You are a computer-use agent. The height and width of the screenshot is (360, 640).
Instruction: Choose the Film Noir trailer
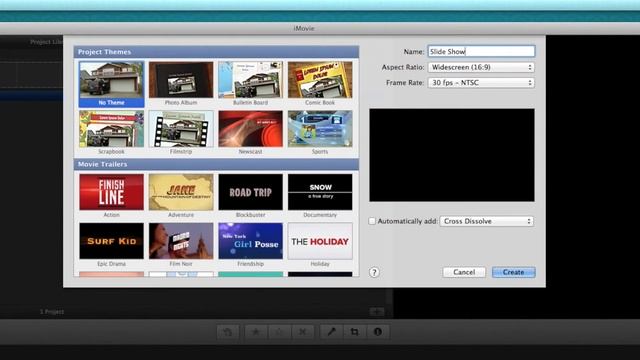click(x=181, y=241)
